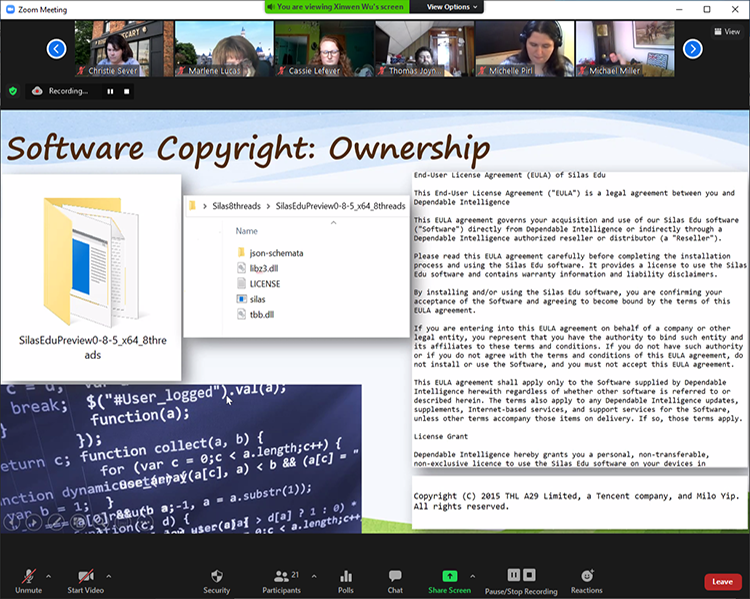The image size is (750, 599).
Task: Click the Zoom Meeting title icon
Action: pyautogui.click(x=10, y=10)
